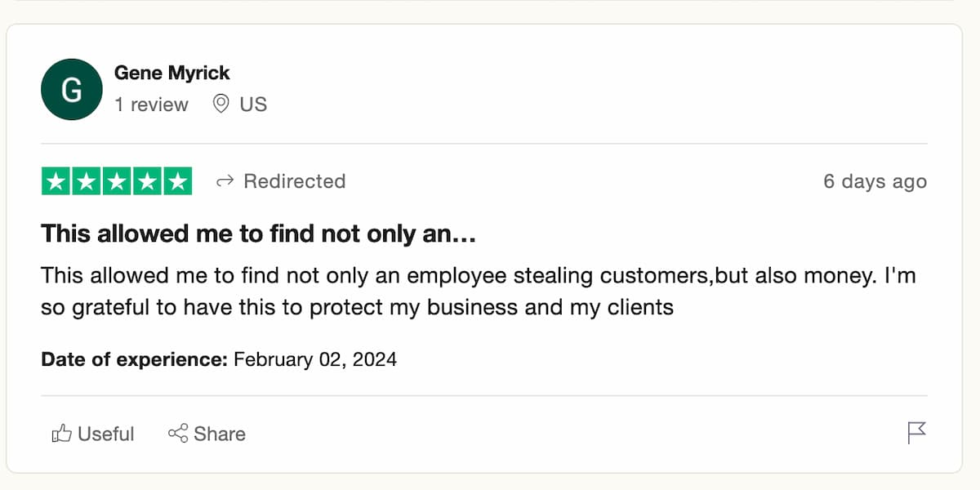Mark the review as Useful
This screenshot has width=980, height=490.
[93, 434]
